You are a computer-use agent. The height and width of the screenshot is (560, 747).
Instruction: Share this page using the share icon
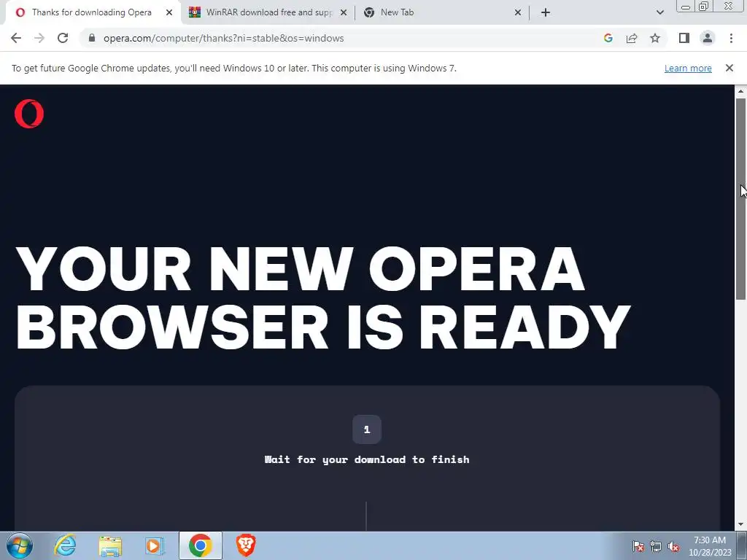pyautogui.click(x=632, y=38)
